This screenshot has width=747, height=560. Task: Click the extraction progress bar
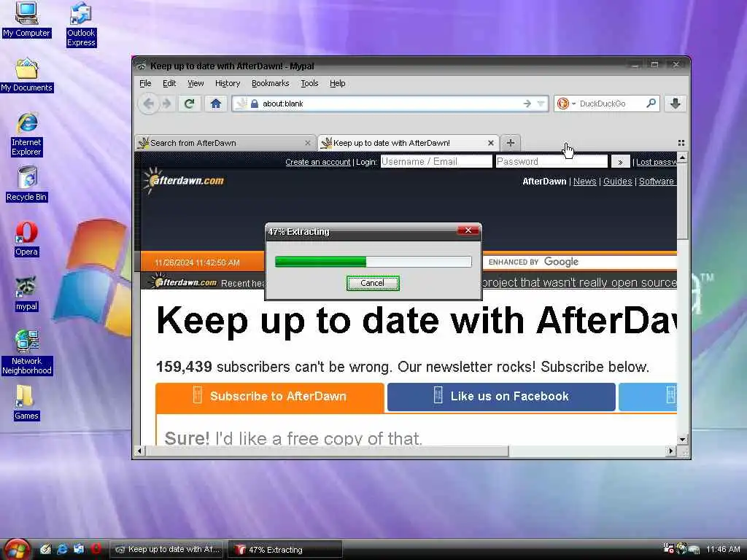(373, 262)
